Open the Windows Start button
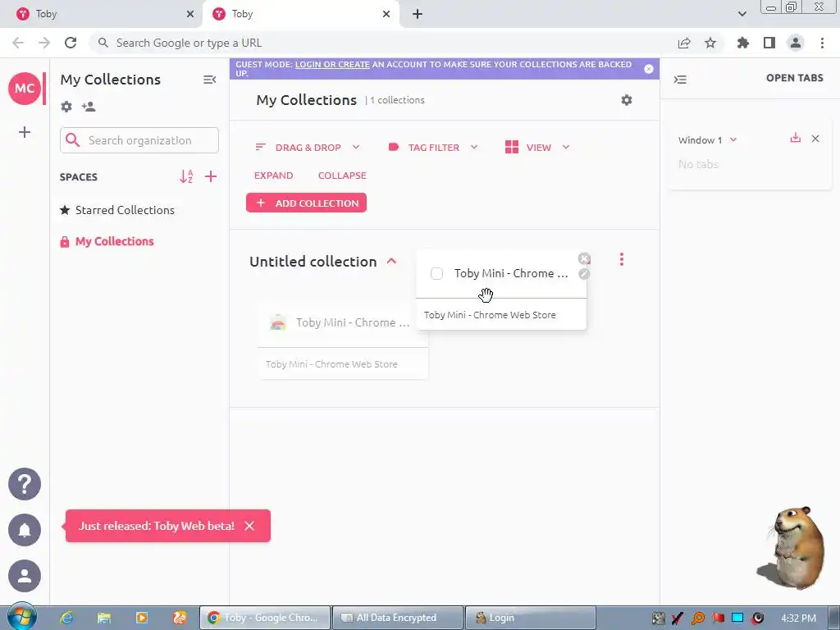The width and height of the screenshot is (840, 630). (21, 618)
